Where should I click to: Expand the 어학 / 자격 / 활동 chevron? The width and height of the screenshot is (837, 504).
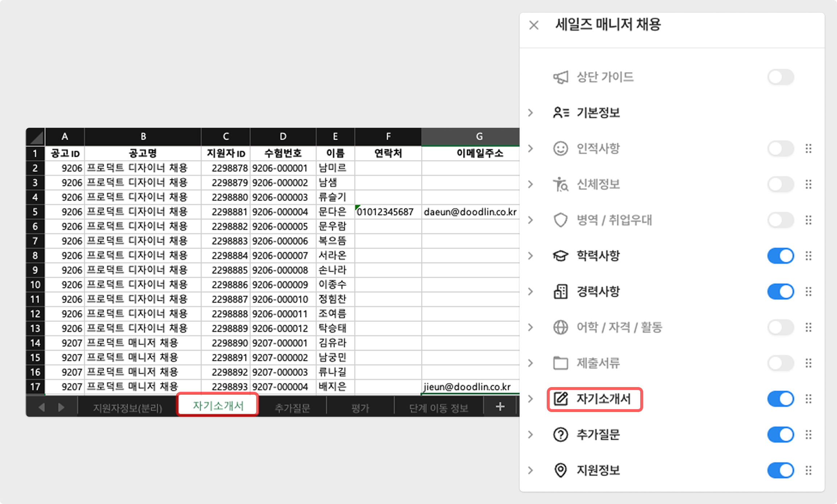click(531, 327)
